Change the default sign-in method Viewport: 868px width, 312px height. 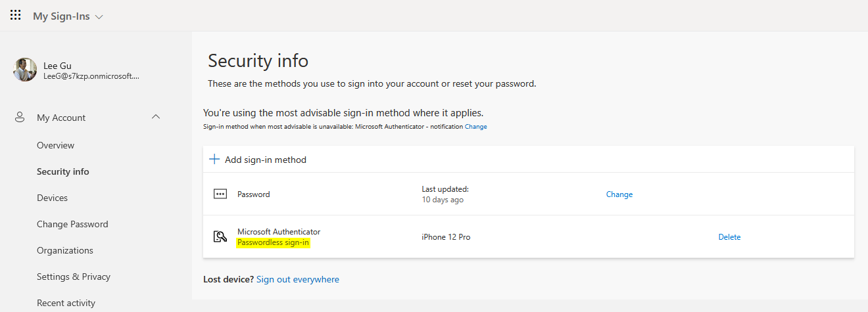(x=476, y=127)
